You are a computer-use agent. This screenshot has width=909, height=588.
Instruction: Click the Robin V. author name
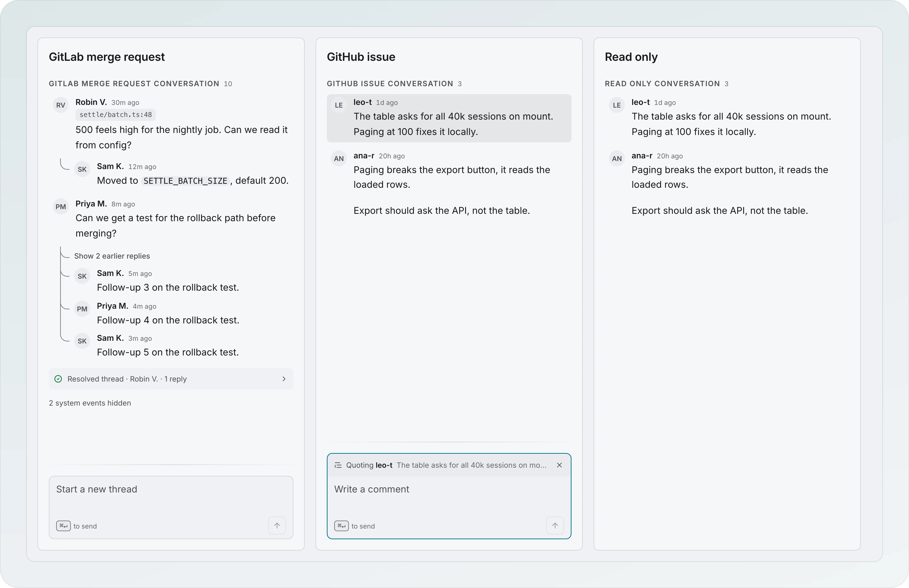(x=91, y=102)
